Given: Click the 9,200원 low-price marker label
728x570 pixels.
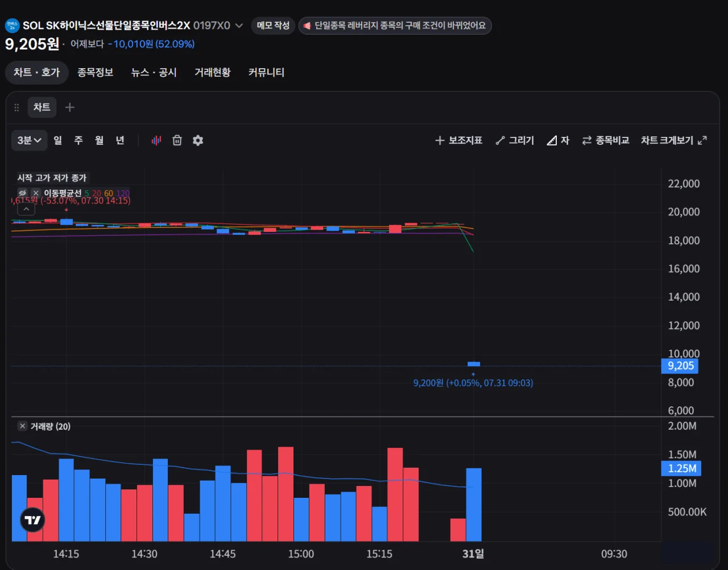Looking at the screenshot, I should click(473, 383).
